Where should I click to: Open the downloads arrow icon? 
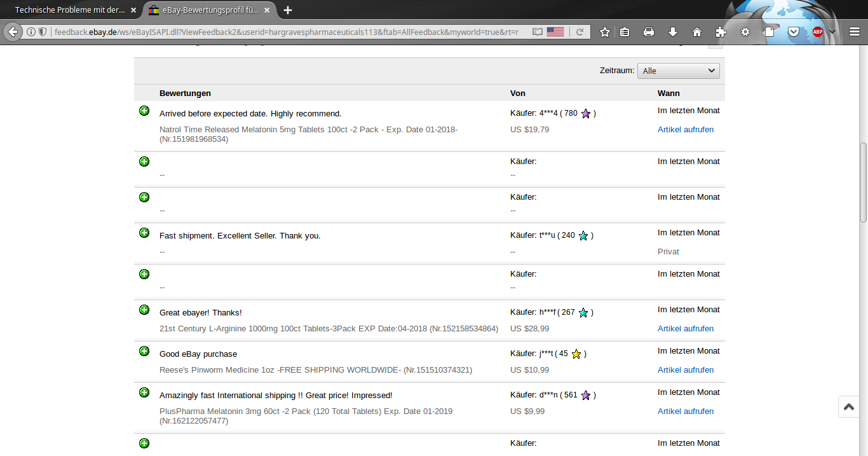point(673,32)
